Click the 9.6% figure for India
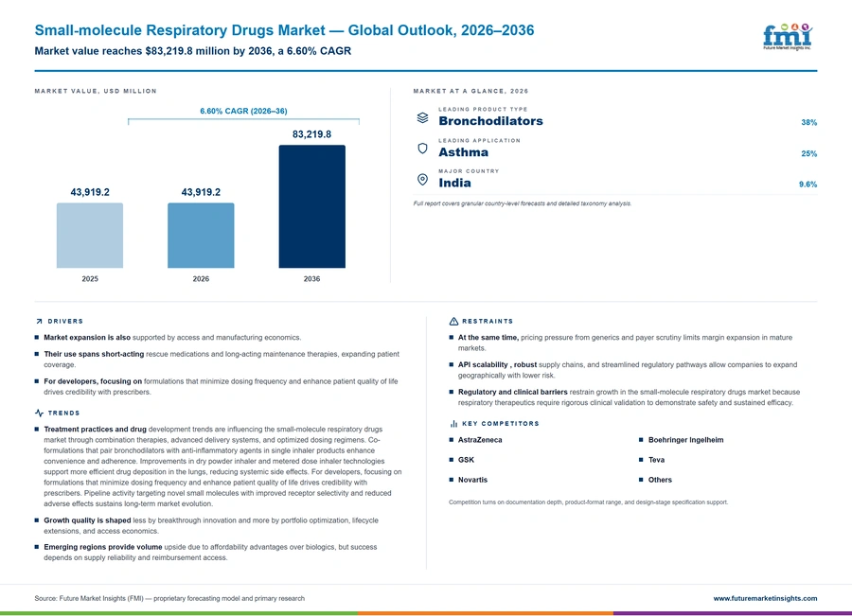Image resolution: width=852 pixels, height=616 pixels. point(808,185)
